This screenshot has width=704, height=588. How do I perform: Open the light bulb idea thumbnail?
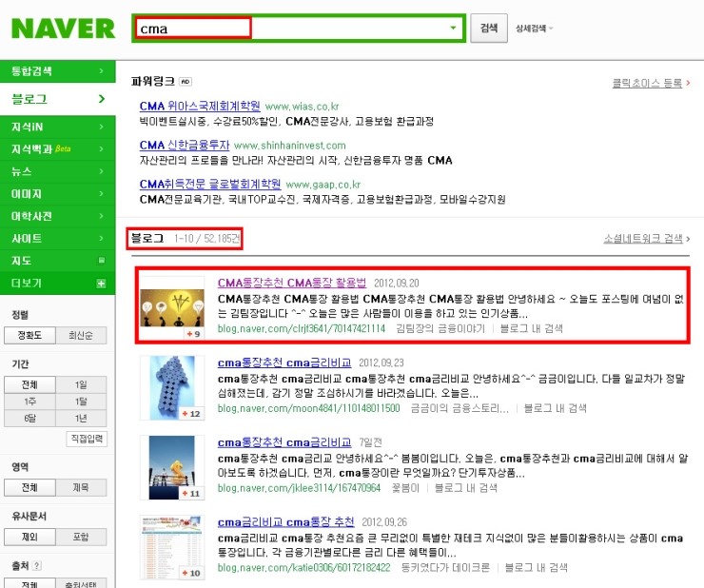point(172,307)
